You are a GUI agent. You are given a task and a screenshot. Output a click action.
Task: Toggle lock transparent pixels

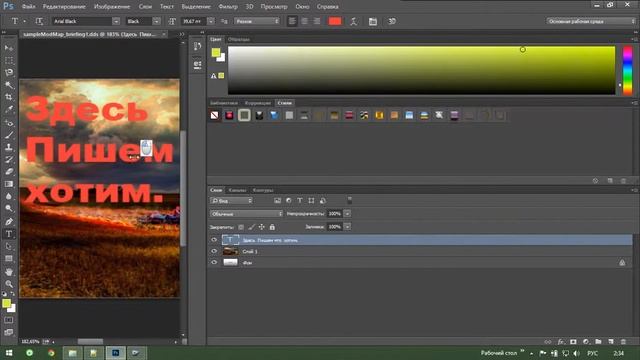coord(241,227)
